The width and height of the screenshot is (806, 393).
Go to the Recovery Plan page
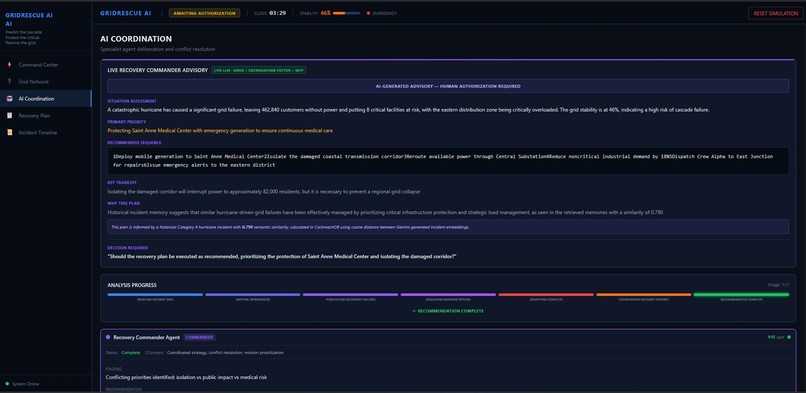point(45,116)
